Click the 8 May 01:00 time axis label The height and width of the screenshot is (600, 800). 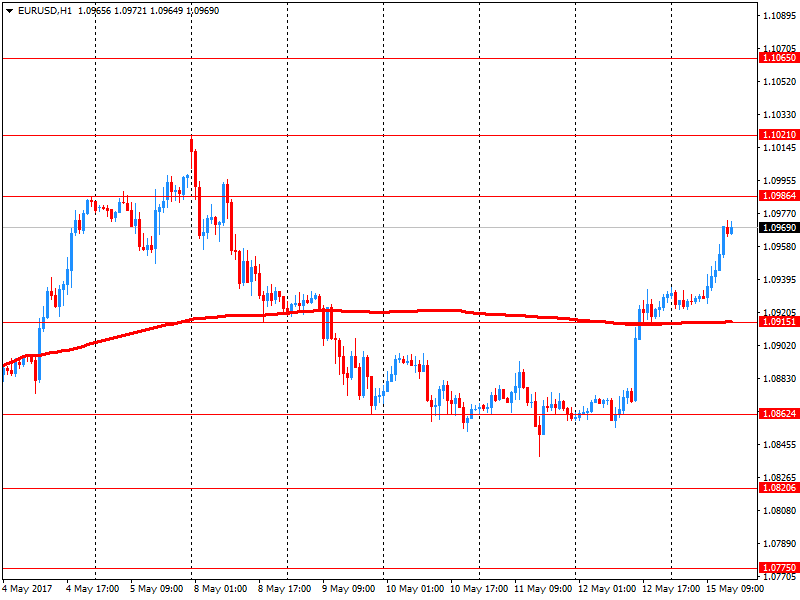pyautogui.click(x=221, y=589)
